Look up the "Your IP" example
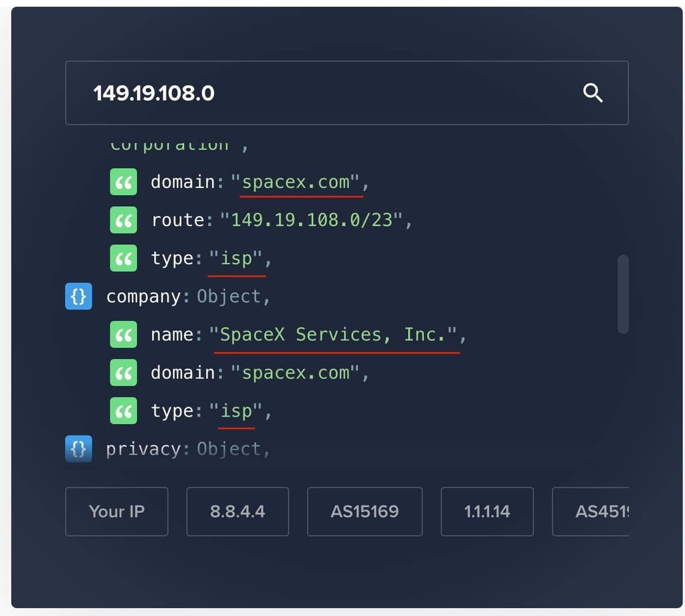Viewport: 685px width, 616px height. [116, 512]
